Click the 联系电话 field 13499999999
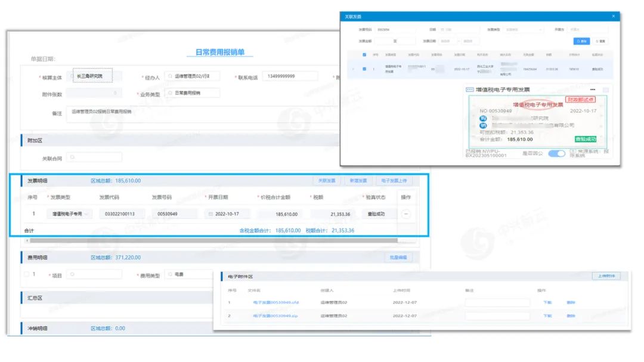Screen dimensions: 644x362 pyautogui.click(x=290, y=76)
